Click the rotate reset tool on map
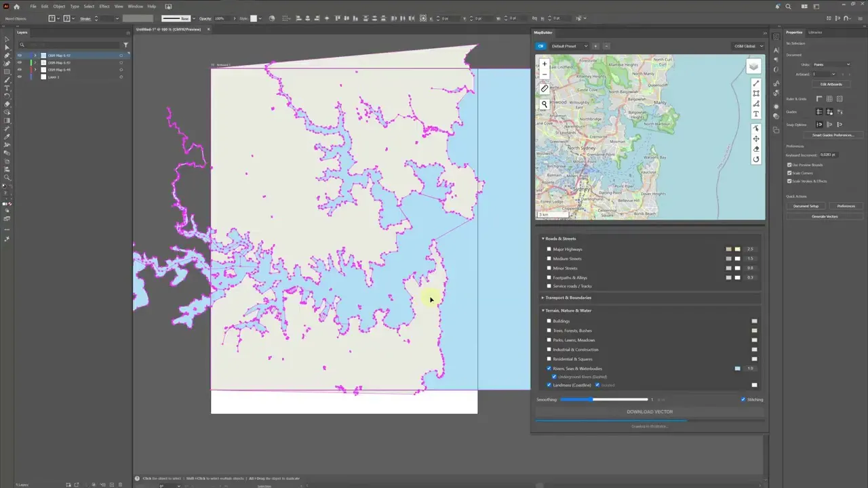The width and height of the screenshot is (868, 488). [x=756, y=159]
